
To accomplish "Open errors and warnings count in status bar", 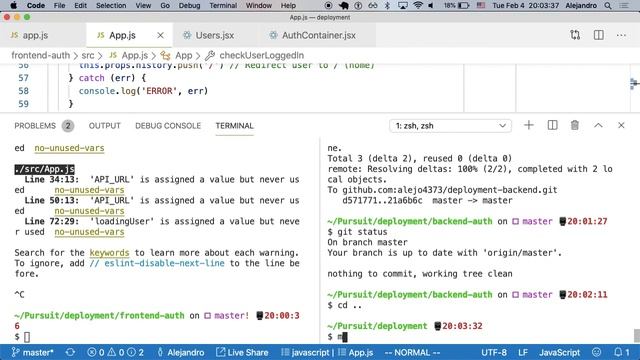I will pyautogui.click(x=116, y=352).
